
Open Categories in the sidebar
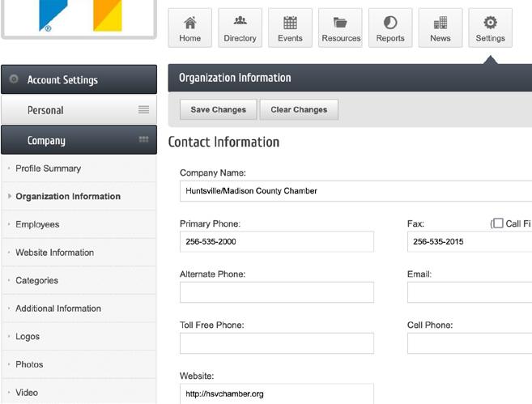pos(79,280)
